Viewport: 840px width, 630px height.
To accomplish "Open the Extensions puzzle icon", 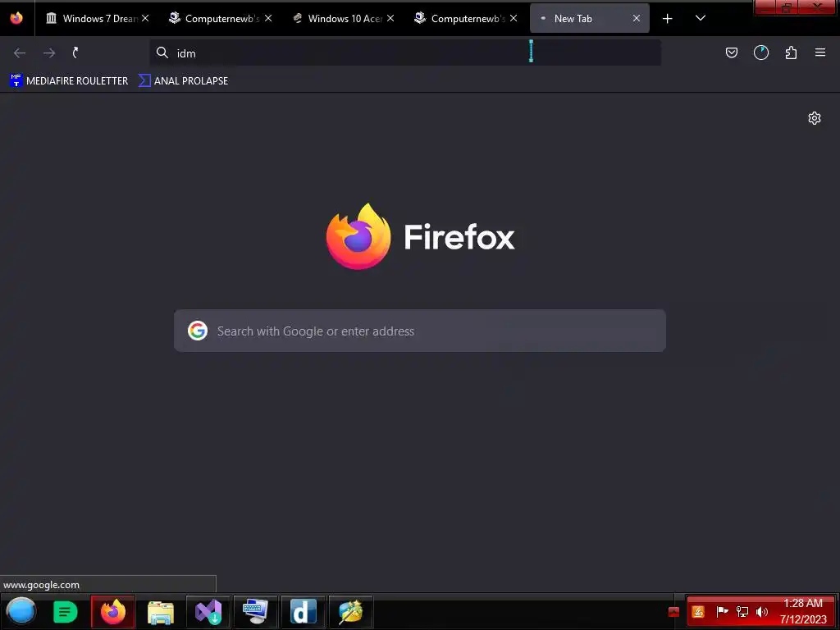I will [791, 52].
